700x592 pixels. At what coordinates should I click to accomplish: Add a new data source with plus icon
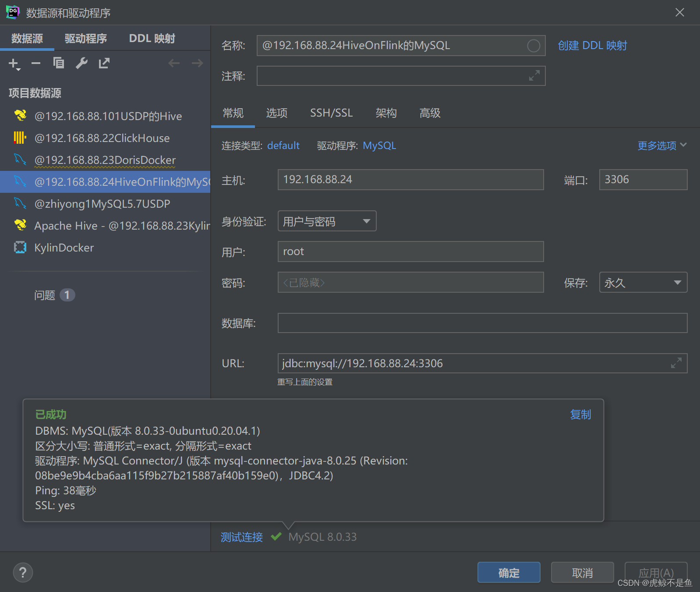pyautogui.click(x=14, y=64)
